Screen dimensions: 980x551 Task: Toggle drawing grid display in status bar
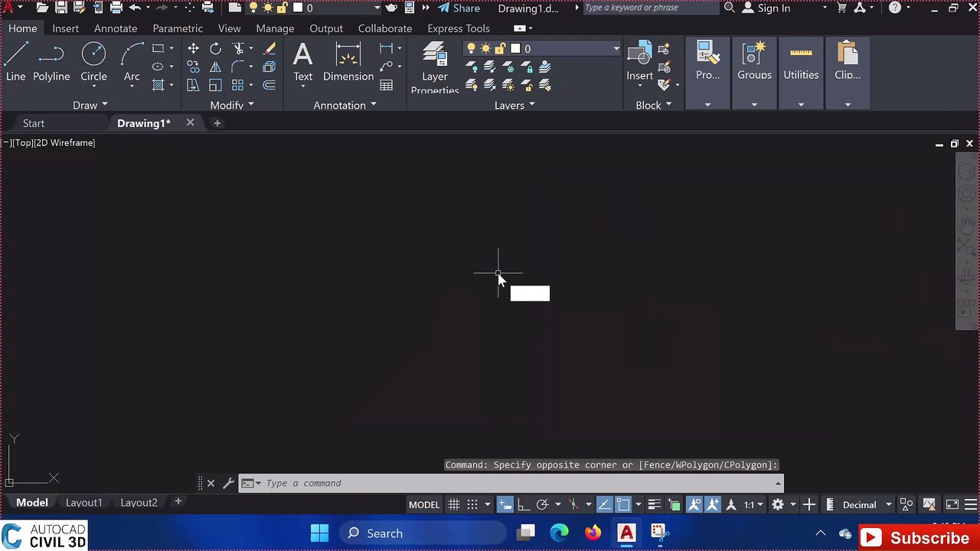pos(454,504)
